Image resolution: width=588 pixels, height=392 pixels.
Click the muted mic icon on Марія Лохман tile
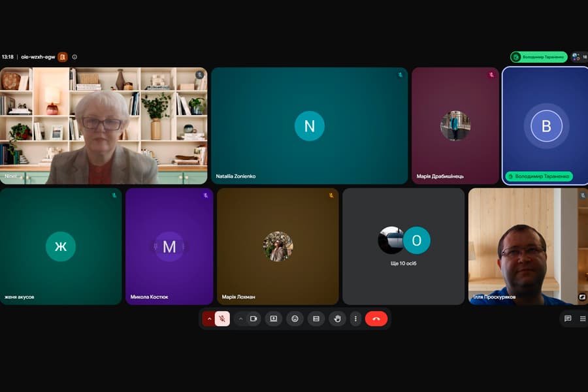pos(331,195)
